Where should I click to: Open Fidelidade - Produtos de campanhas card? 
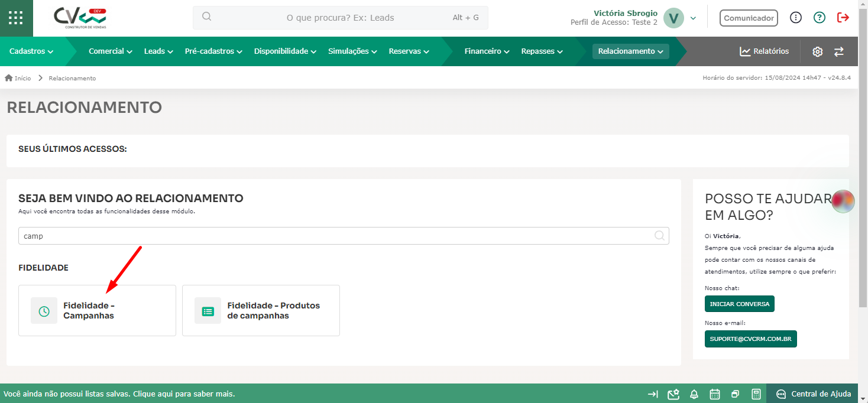point(261,311)
